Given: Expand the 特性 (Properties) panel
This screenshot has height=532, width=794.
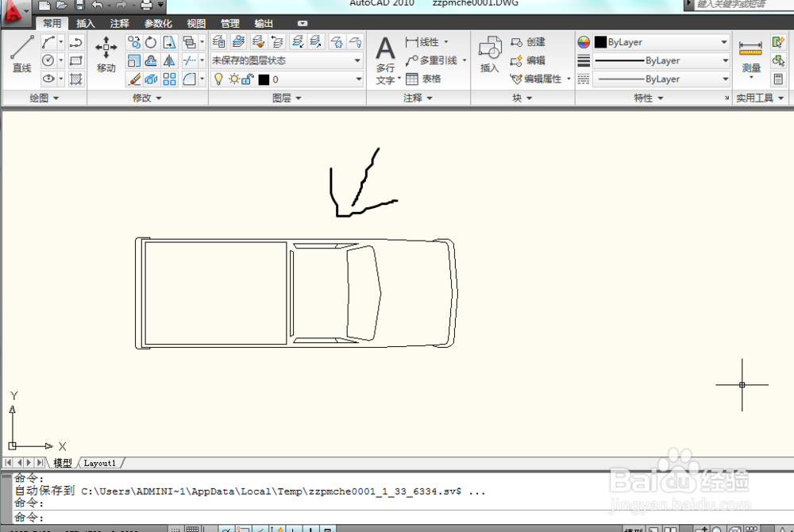Looking at the screenshot, I should [649, 98].
